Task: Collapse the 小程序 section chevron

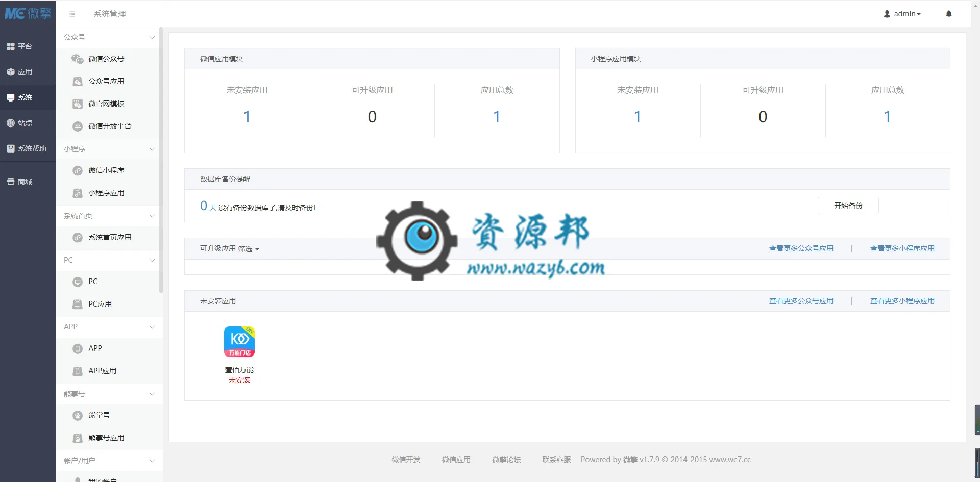Action: pyautogui.click(x=152, y=149)
